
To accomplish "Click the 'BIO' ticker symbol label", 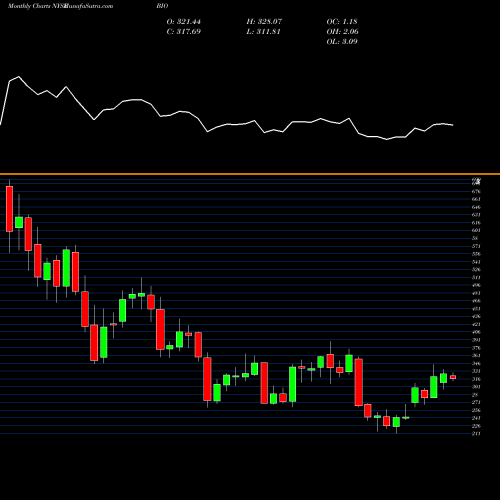I will tap(162, 6).
